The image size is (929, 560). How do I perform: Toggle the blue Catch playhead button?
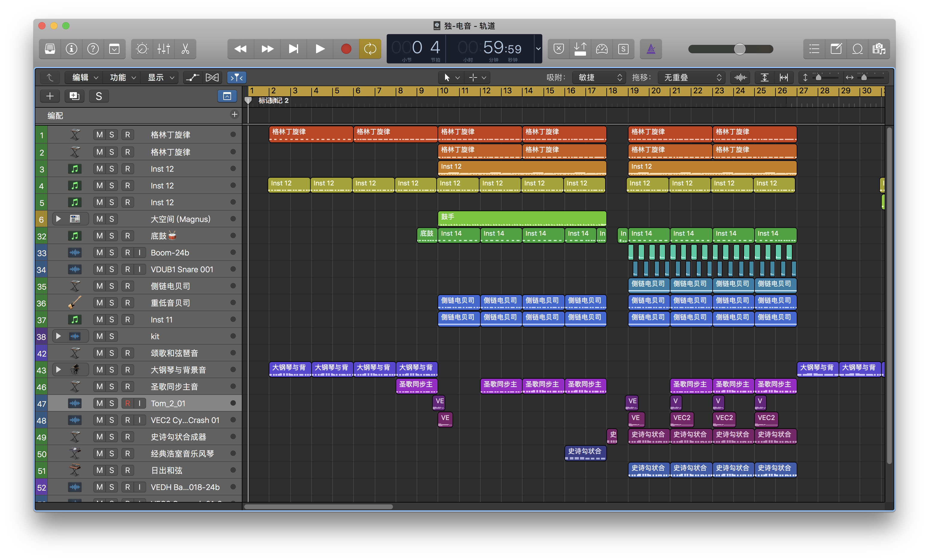tap(237, 78)
